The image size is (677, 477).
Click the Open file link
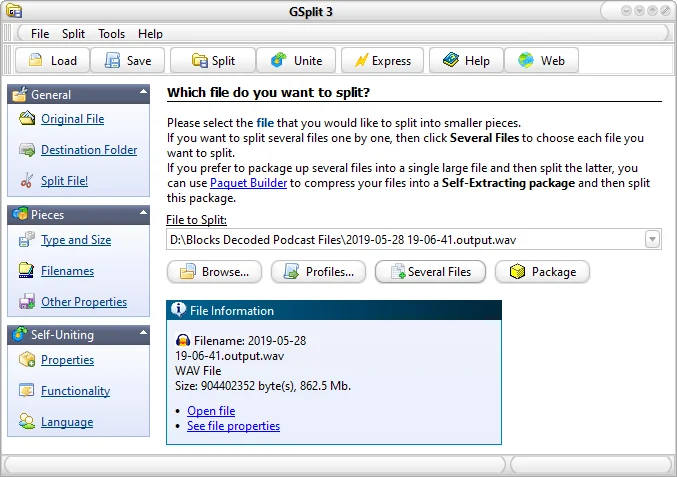point(211,411)
